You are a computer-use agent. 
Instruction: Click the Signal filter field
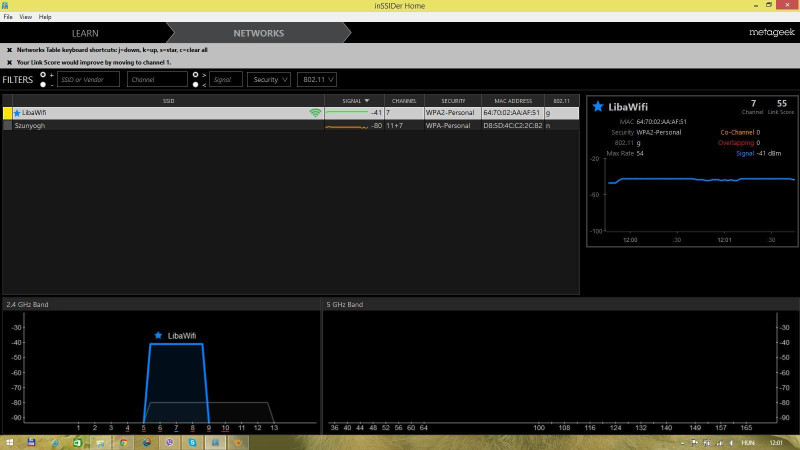pyautogui.click(x=226, y=80)
